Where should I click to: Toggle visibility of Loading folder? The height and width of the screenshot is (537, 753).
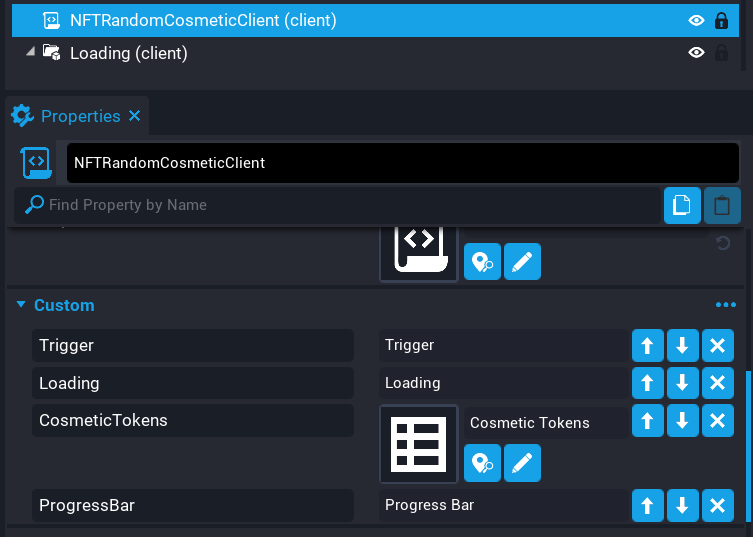pyautogui.click(x=697, y=54)
